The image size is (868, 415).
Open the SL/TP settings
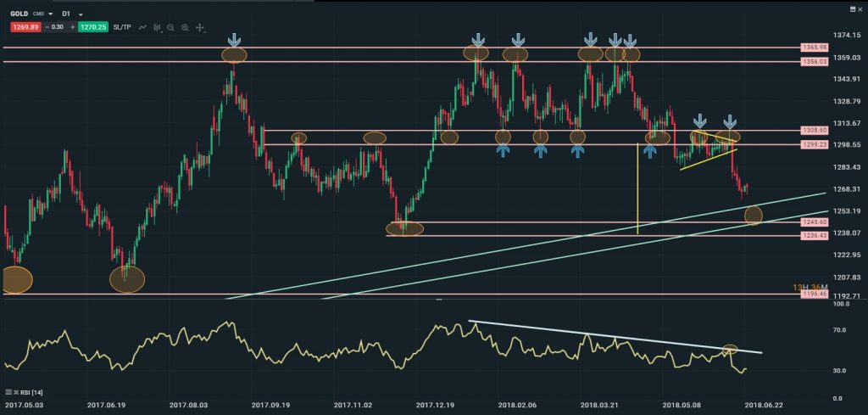122,27
